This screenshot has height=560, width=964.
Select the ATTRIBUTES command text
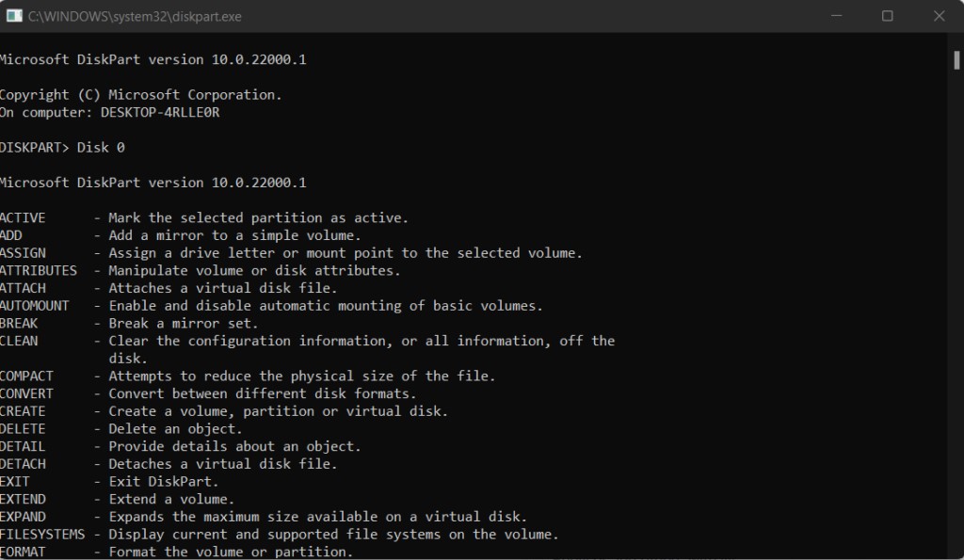[x=39, y=270]
